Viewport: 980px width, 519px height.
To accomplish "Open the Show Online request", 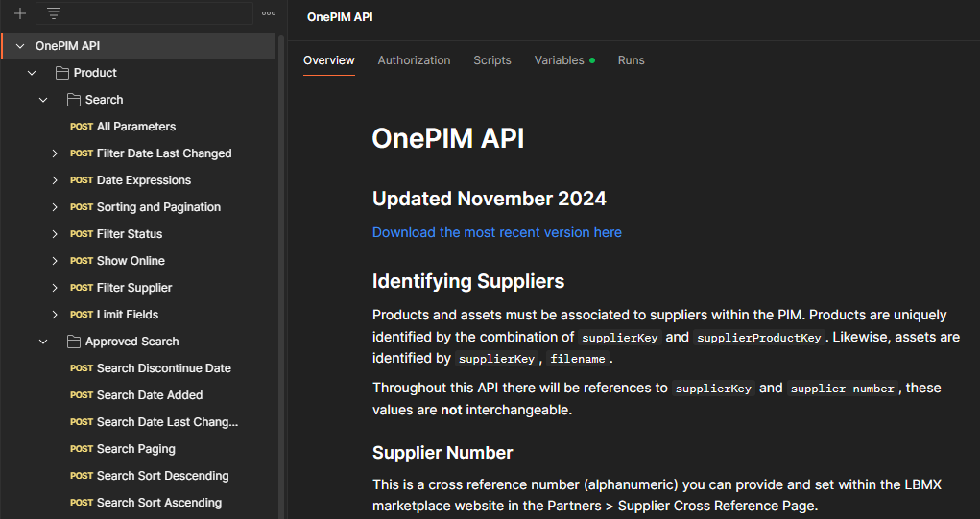I will (117, 261).
